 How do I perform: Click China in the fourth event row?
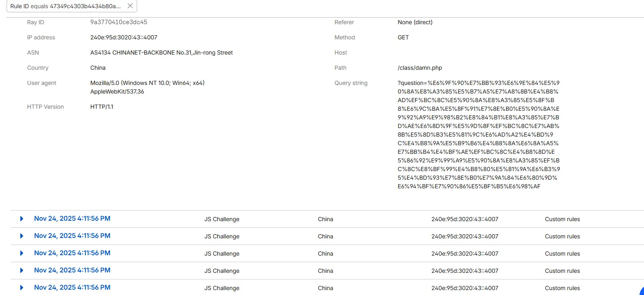[x=325, y=271]
